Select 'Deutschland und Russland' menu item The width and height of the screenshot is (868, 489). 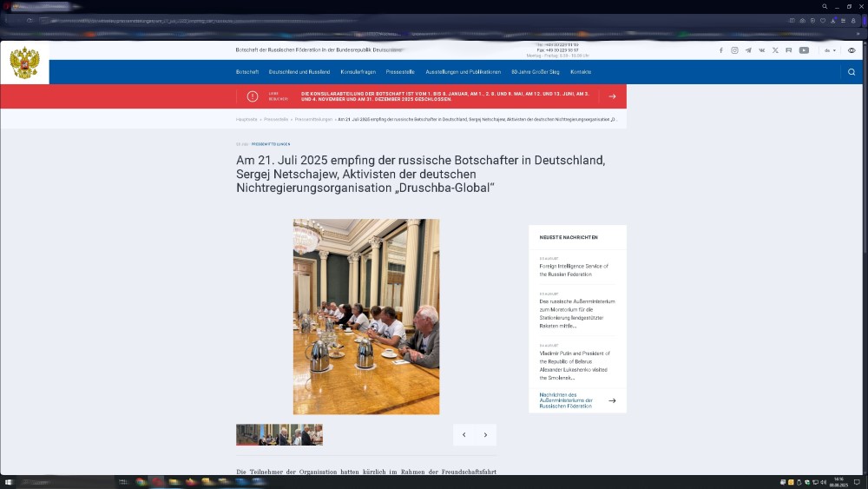[x=299, y=72]
